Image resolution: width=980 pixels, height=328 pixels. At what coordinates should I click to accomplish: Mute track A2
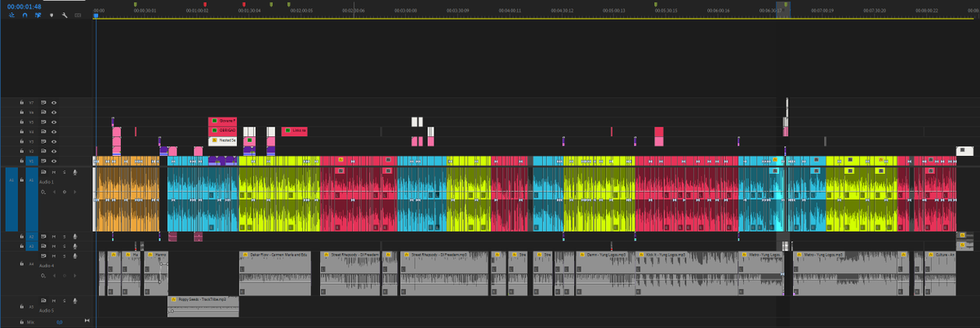(54, 237)
